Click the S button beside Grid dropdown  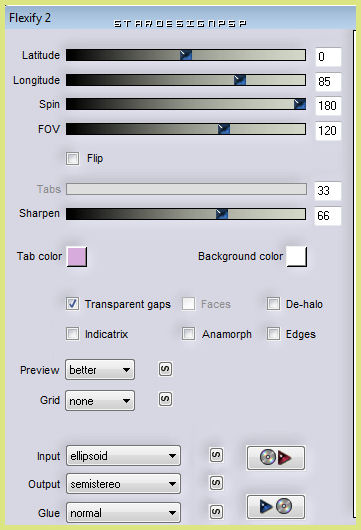(x=165, y=399)
